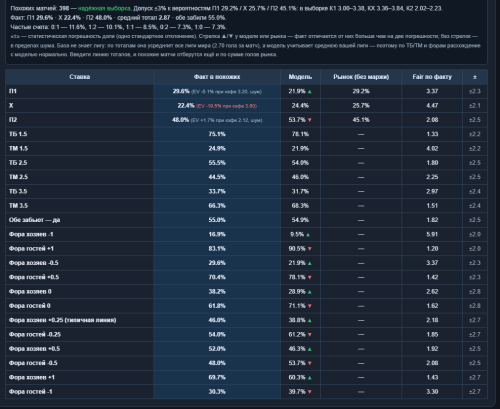Click the Факт в похожих column header

217,77
